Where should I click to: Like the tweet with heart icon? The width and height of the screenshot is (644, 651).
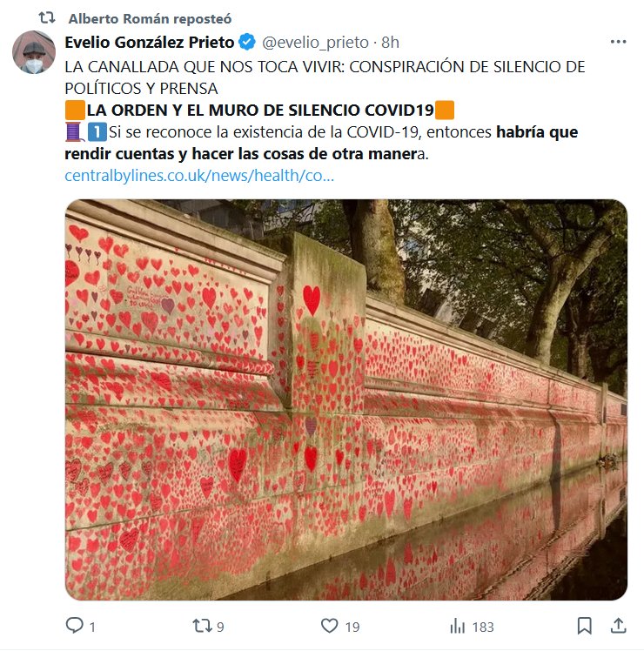[x=330, y=626]
